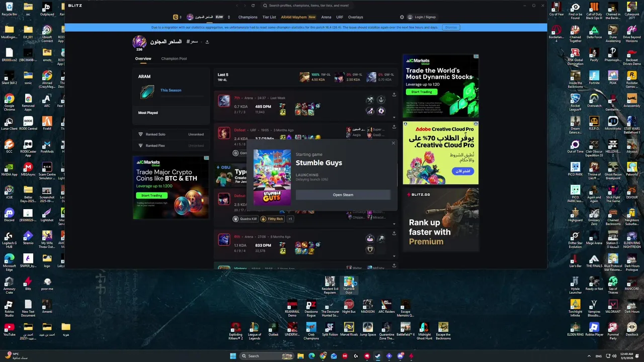644x362 pixels.
Task: Dismiss the statistics migration banner
Action: (451, 27)
